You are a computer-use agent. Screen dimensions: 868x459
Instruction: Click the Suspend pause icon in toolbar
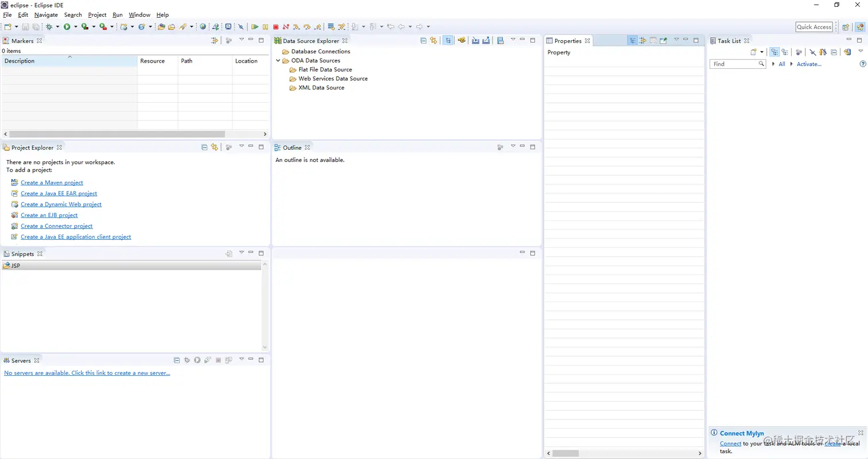coord(265,27)
